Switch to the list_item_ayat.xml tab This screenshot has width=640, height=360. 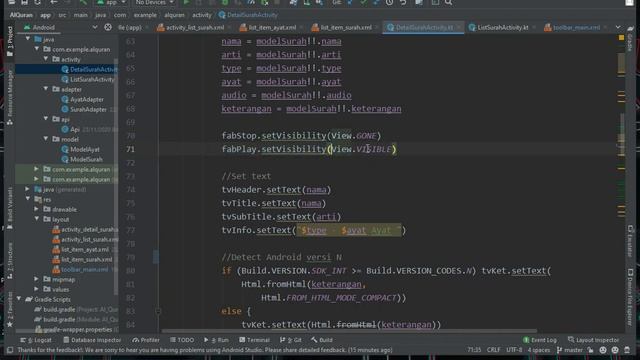[269, 27]
